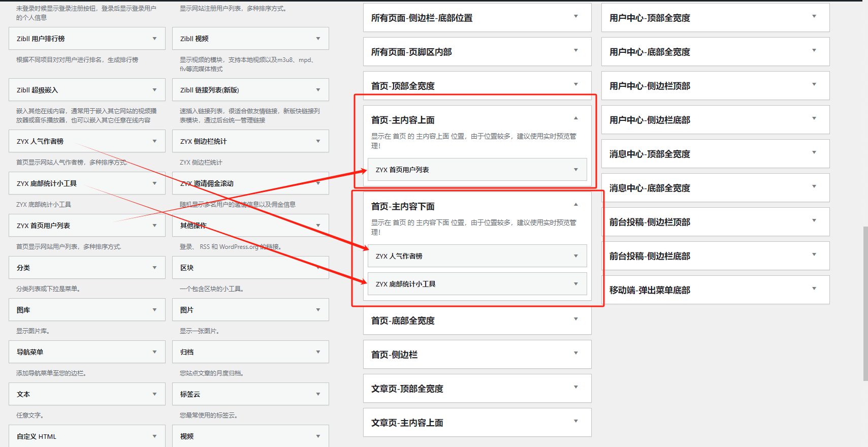
Task: Expand 首页-底部全宽度 widget area
Action: [575, 320]
